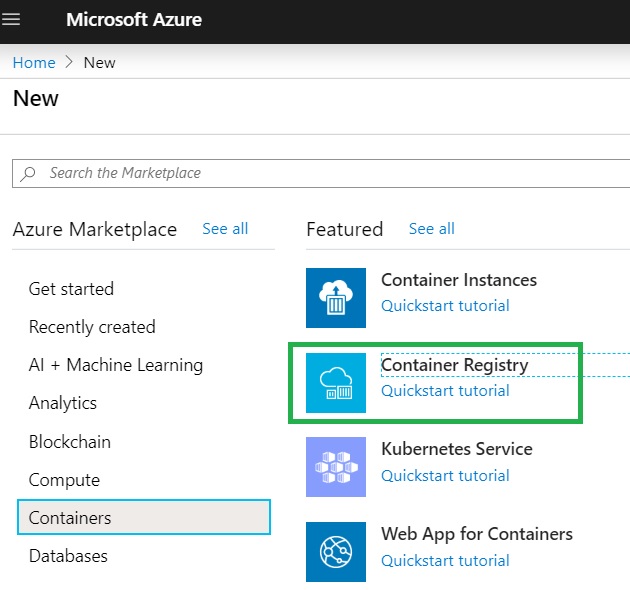Go to Home breadcrumb link
The height and width of the screenshot is (590, 630).
[x=34, y=62]
